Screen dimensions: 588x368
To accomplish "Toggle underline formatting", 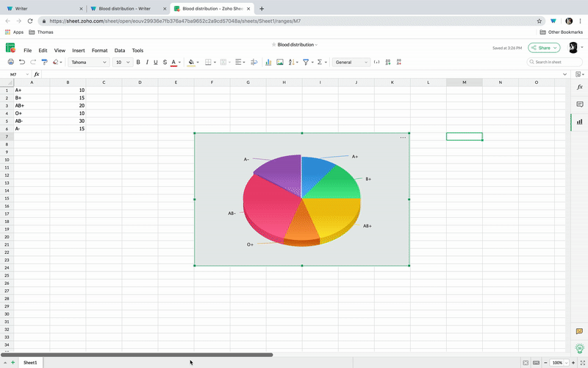I will click(156, 63).
